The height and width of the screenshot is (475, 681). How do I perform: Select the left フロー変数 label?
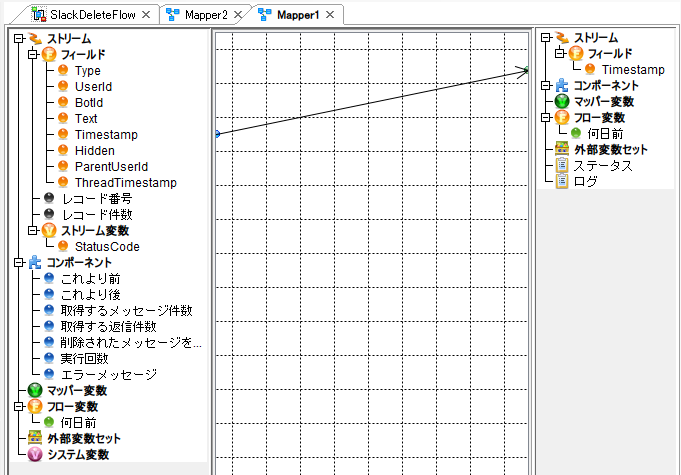point(73,406)
